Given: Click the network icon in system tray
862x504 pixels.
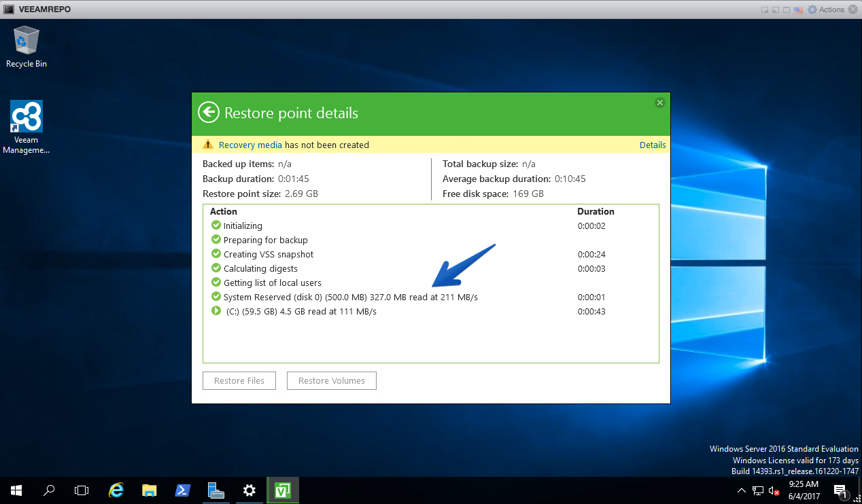Looking at the screenshot, I should click(758, 490).
